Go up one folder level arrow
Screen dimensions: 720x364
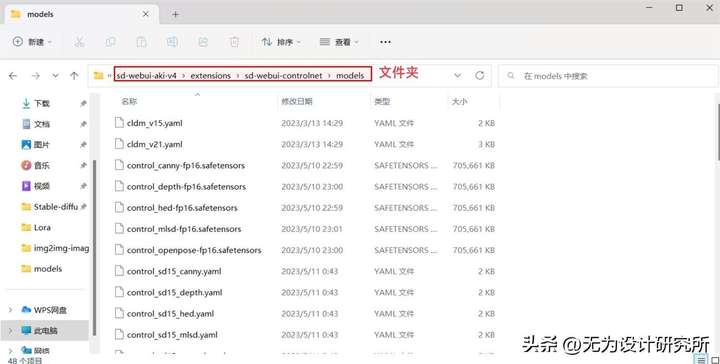point(74,76)
